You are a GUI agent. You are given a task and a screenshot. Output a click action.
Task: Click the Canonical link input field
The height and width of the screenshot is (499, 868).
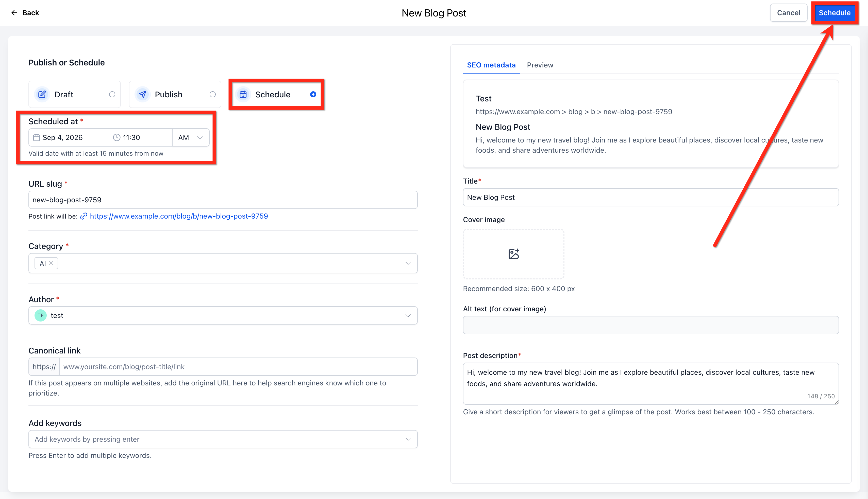tap(238, 367)
